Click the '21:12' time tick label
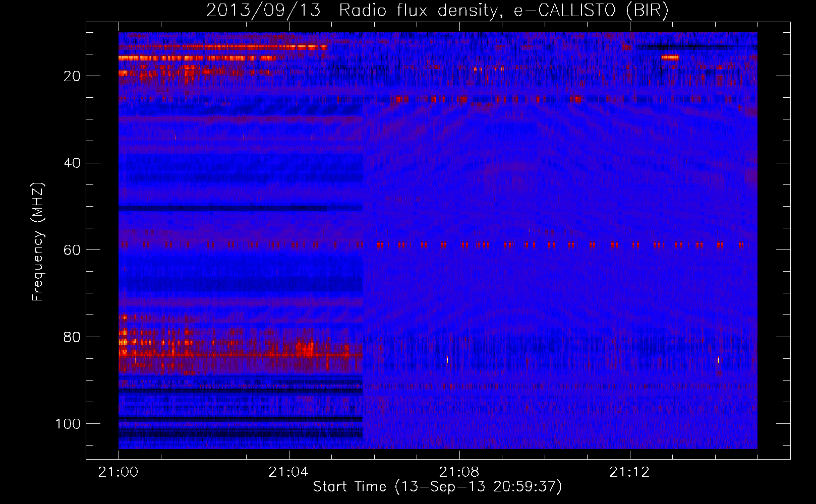The width and height of the screenshot is (816, 504). point(629,472)
